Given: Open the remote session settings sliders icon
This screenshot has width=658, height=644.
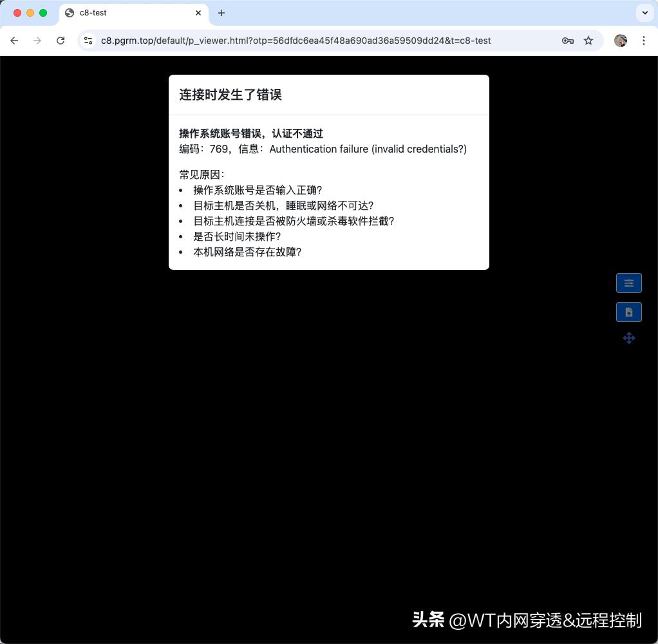Looking at the screenshot, I should point(629,283).
